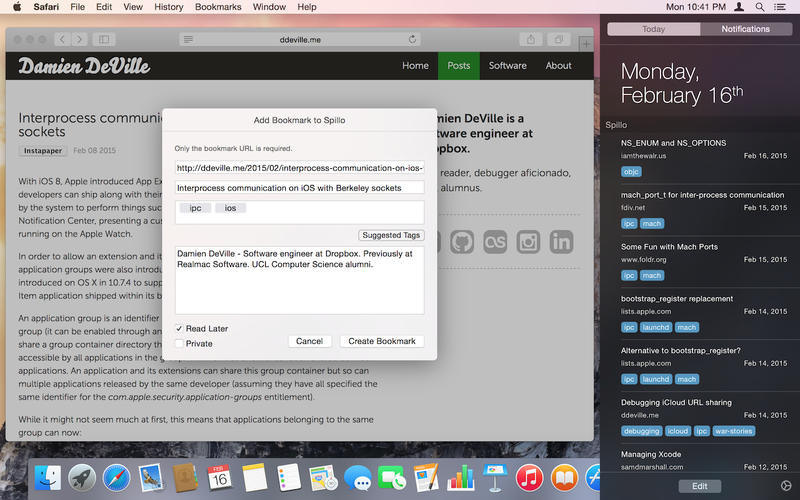800x500 pixels.
Task: Launch Contacts from the Dock
Action: 185,479
